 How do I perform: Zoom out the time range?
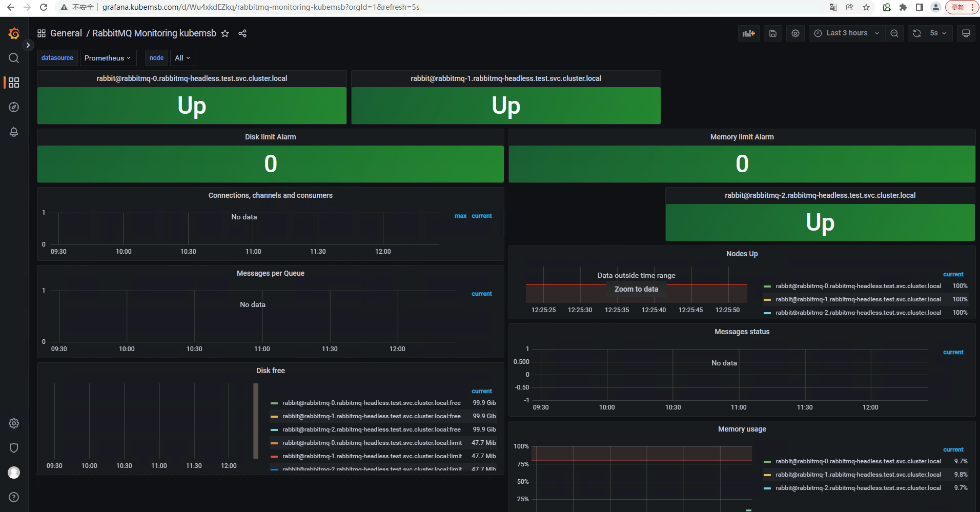tap(894, 33)
